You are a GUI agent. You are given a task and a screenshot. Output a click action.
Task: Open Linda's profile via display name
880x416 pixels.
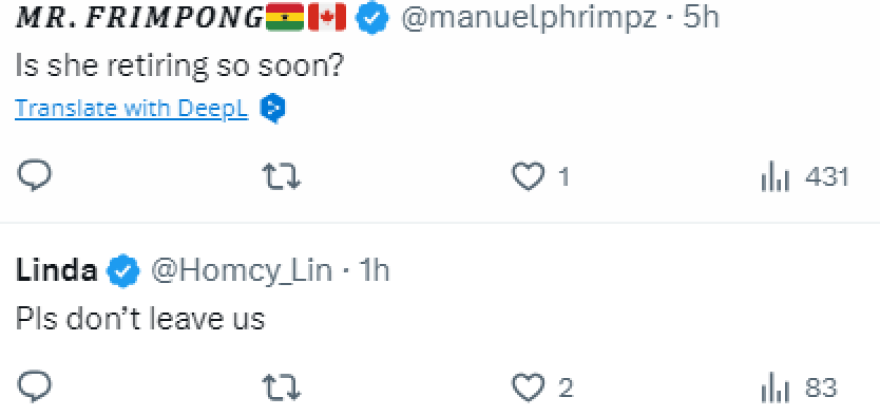56,269
